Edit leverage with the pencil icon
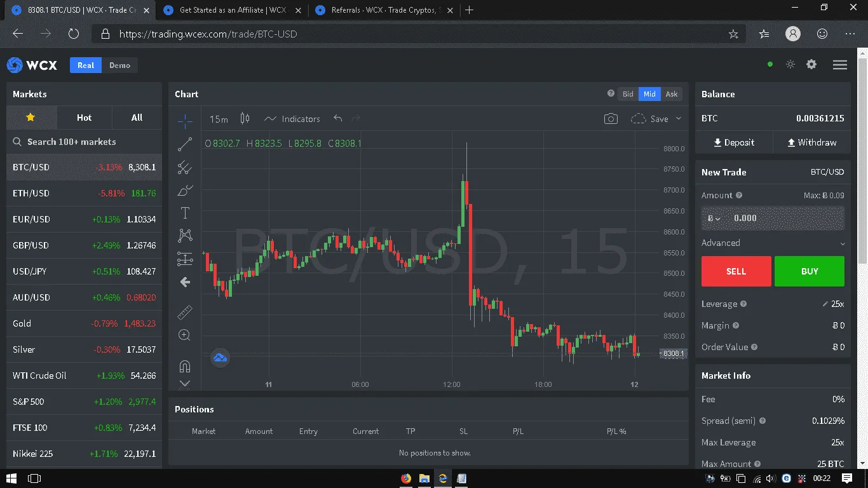Viewport: 868px width, 488px height. tap(825, 304)
